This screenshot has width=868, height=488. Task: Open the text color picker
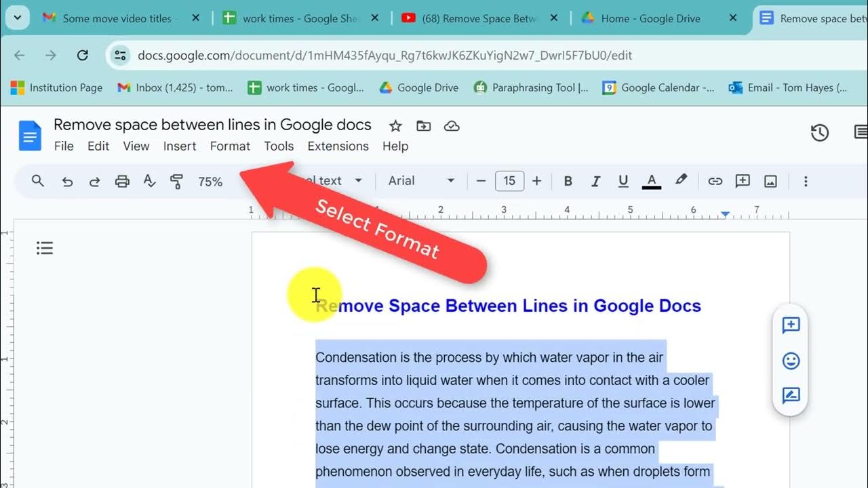pos(652,181)
